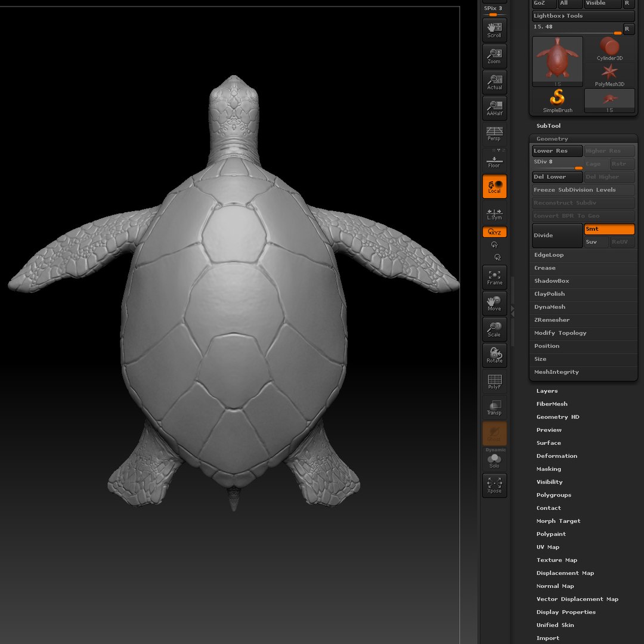Toggle Local transformations button

pyautogui.click(x=494, y=186)
